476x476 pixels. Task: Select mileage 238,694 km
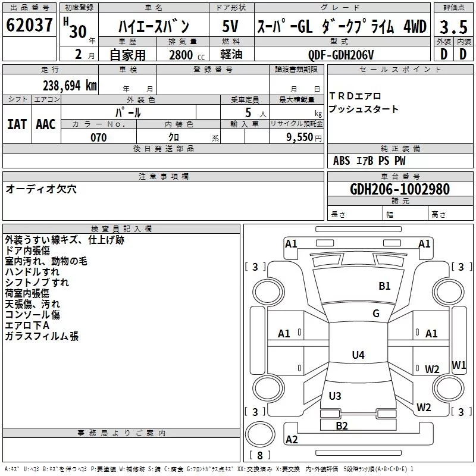70,86
